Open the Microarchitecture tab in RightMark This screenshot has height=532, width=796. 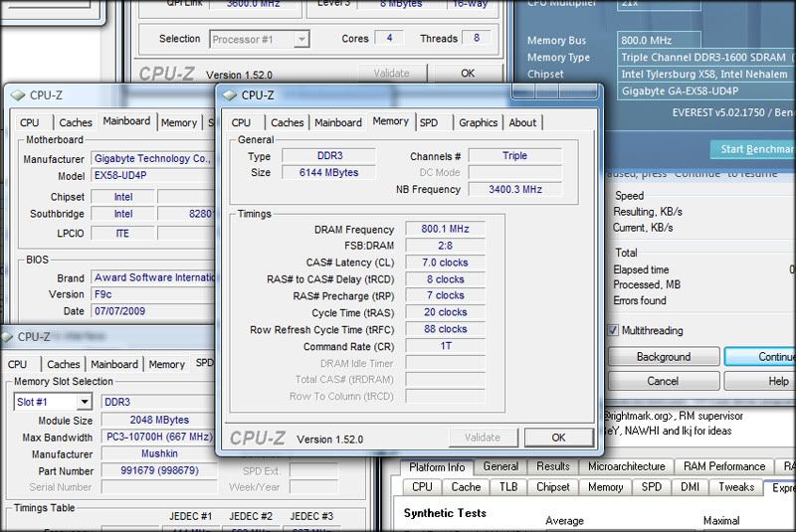pyautogui.click(x=627, y=466)
